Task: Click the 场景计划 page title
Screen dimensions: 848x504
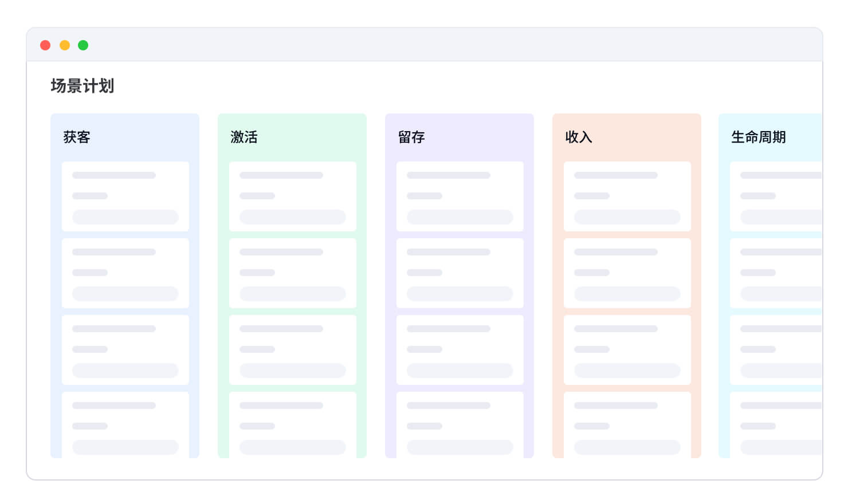Action: coord(83,86)
